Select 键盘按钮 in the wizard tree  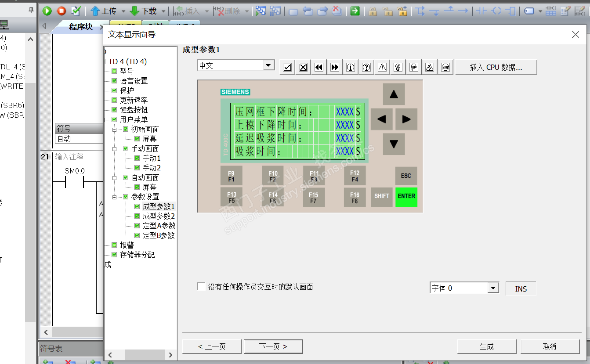click(x=134, y=110)
